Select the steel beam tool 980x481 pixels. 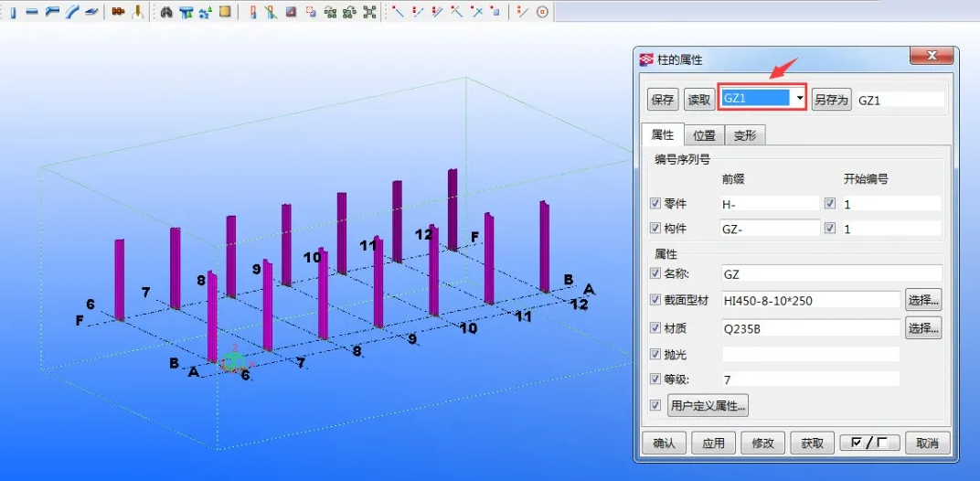point(31,12)
